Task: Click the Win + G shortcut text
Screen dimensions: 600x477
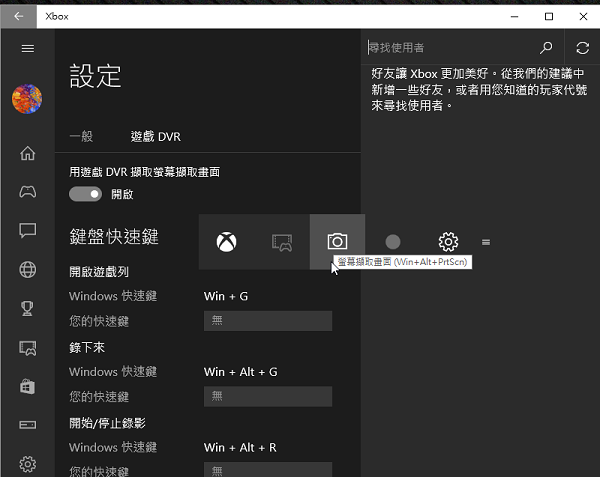Action: [226, 296]
